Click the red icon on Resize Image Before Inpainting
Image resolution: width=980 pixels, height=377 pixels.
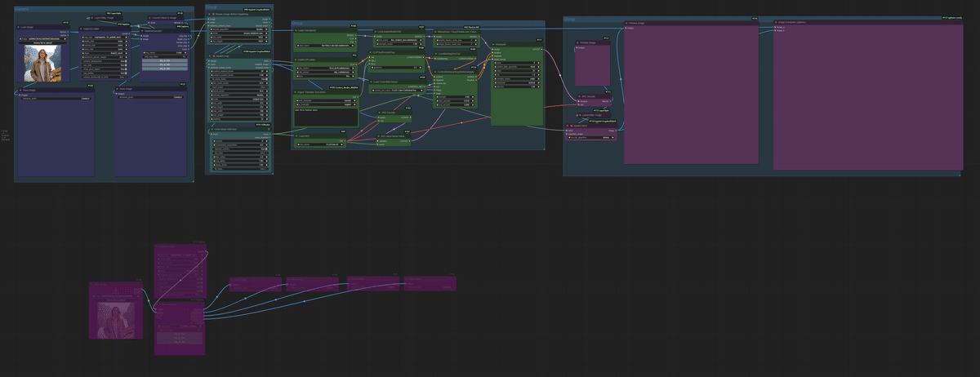(x=213, y=14)
